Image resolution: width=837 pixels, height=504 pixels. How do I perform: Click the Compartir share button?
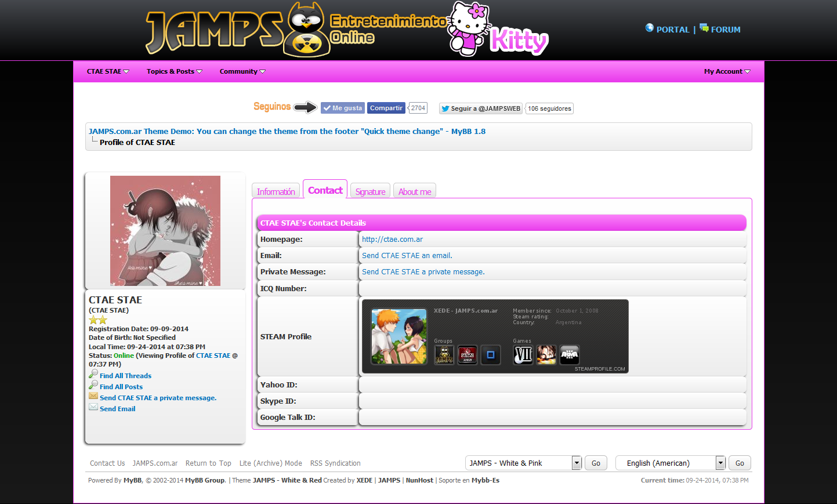tap(386, 108)
